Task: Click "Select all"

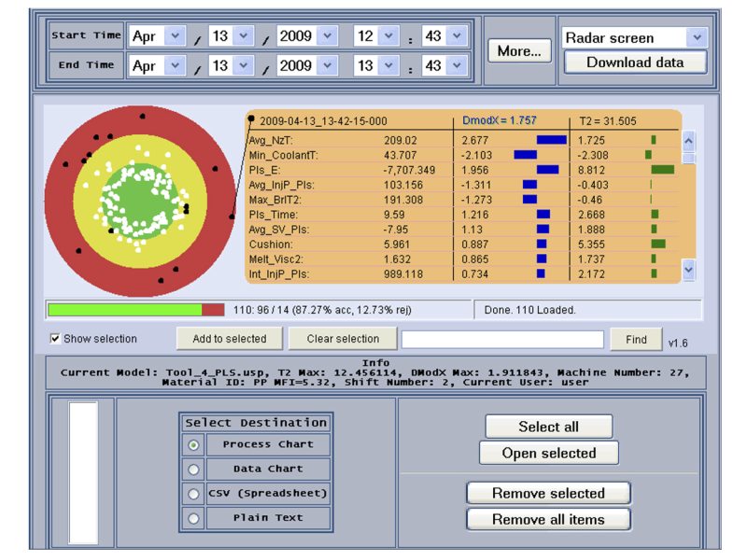Action: point(548,426)
